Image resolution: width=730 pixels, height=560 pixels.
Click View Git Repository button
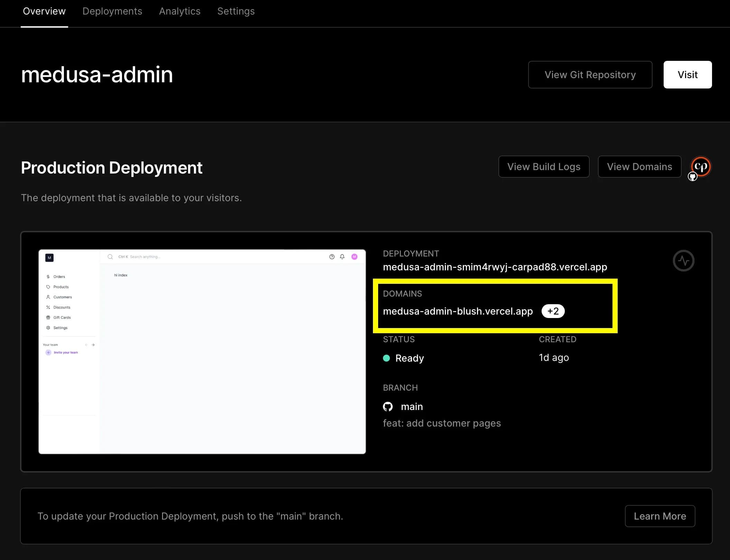click(590, 75)
